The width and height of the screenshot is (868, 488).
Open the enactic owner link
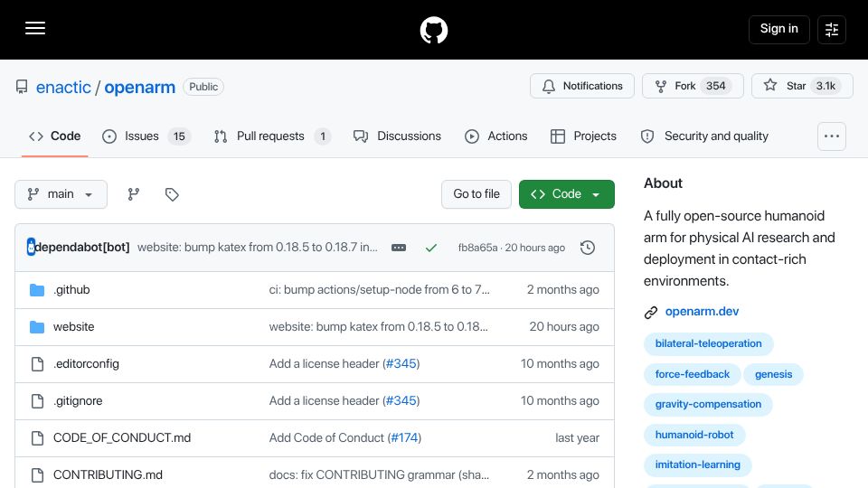pos(63,88)
